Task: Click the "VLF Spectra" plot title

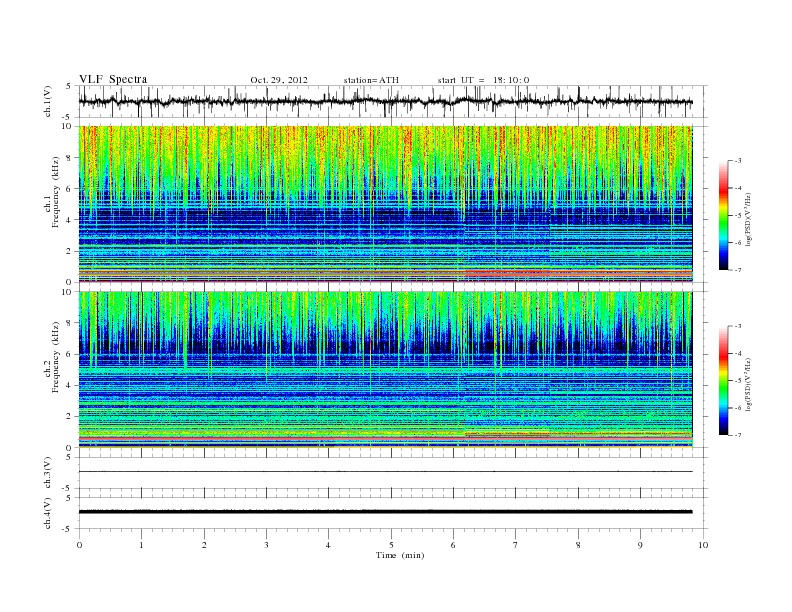Action: coord(113,79)
